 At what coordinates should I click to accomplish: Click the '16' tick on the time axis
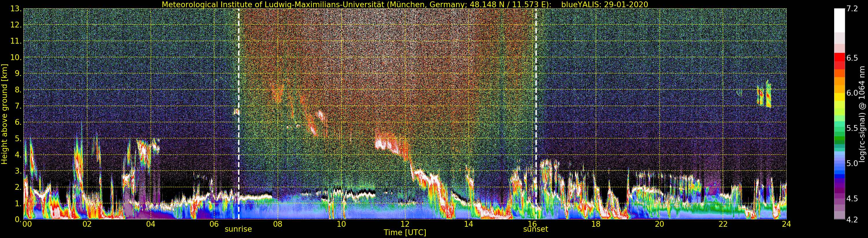(532, 224)
